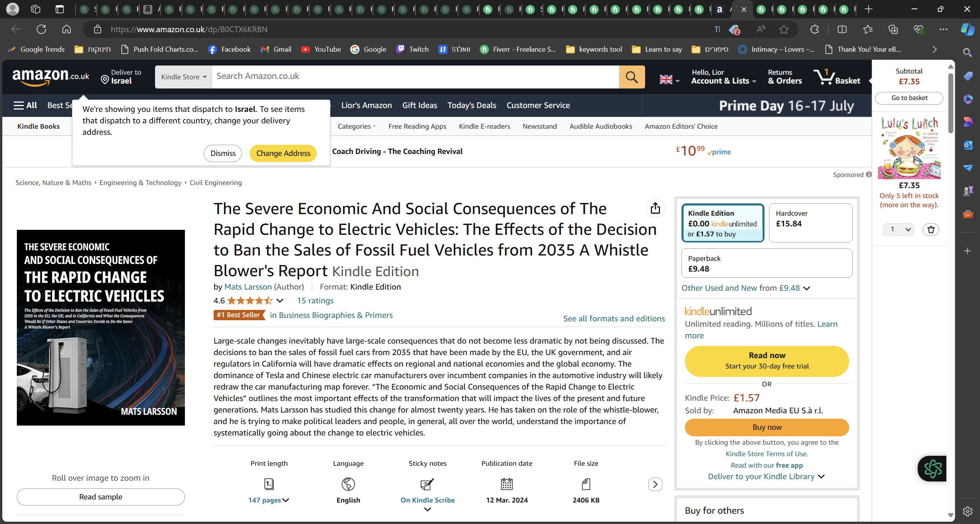Click Lulu's Lunch basket item thumbnail
Image resolution: width=980 pixels, height=524 pixels.
909,148
